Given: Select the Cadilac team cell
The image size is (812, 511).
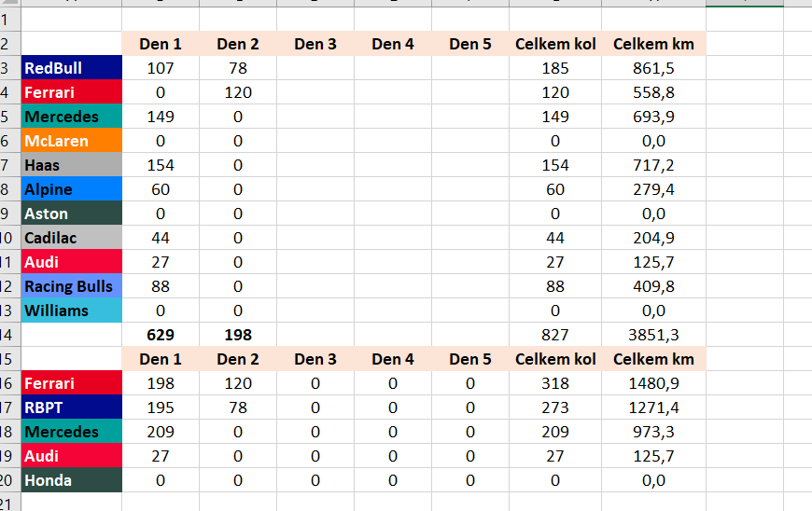Looking at the screenshot, I should coord(71,238).
